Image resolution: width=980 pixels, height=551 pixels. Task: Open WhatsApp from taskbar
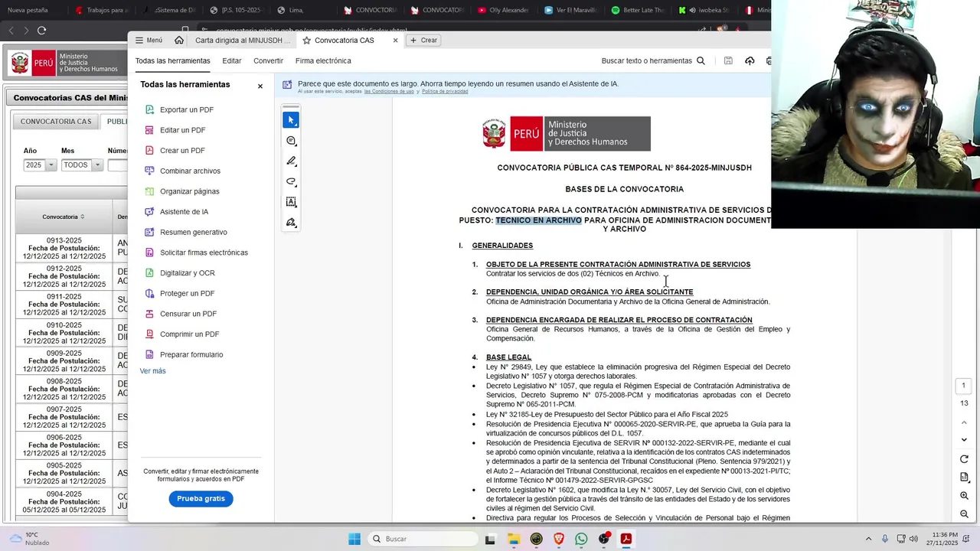coord(581,539)
